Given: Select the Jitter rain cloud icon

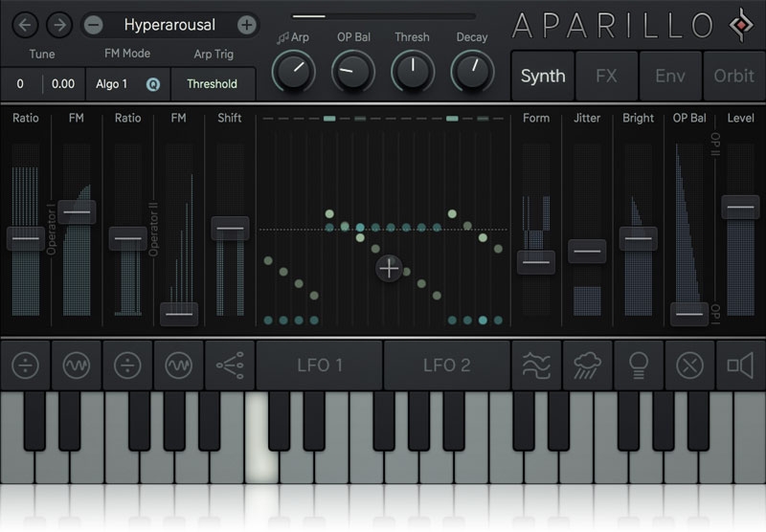Looking at the screenshot, I should pos(587,365).
